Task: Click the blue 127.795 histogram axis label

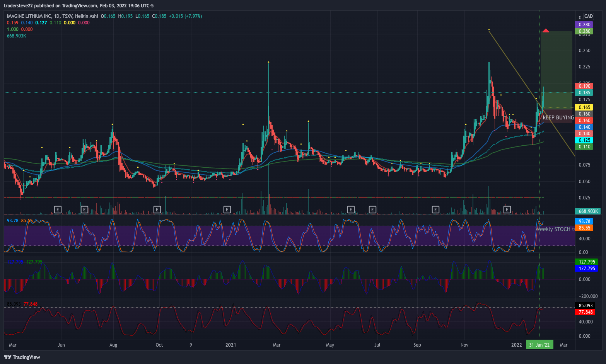Action: [x=586, y=268]
